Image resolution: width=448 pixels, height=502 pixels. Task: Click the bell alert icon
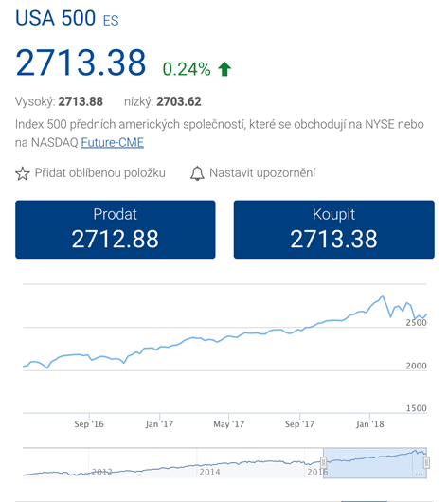pyautogui.click(x=197, y=173)
